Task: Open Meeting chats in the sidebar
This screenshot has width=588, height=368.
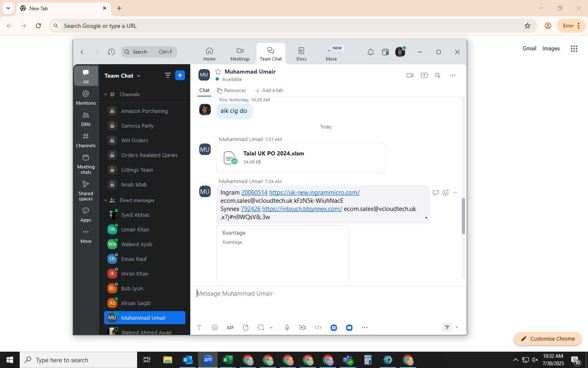Action: (86, 164)
